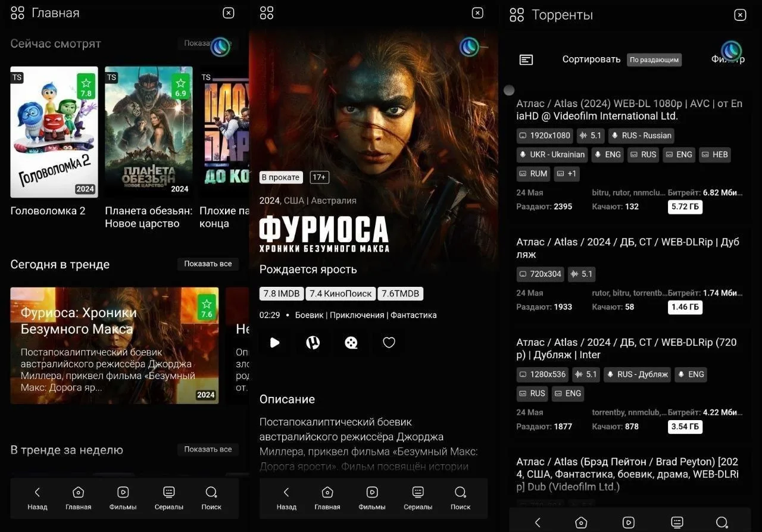Tap Назад in the Главная screen's bottom bar
Screen dimensions: 762x532
37,498
